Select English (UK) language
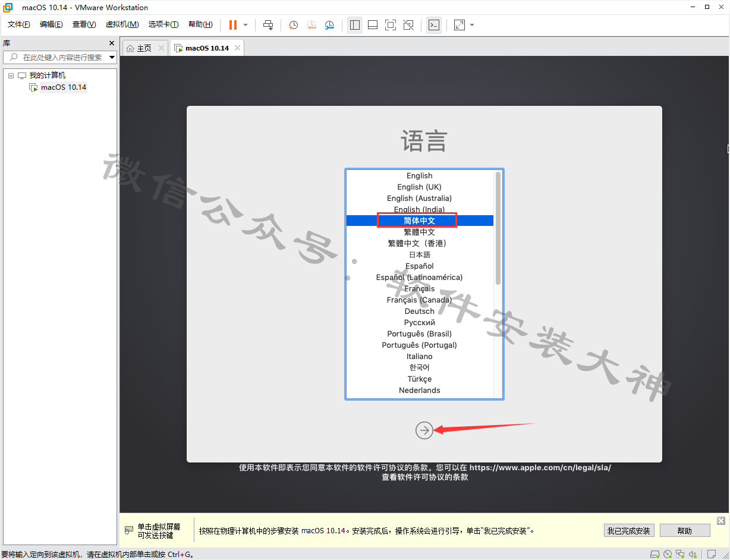The image size is (730, 560). (x=420, y=187)
